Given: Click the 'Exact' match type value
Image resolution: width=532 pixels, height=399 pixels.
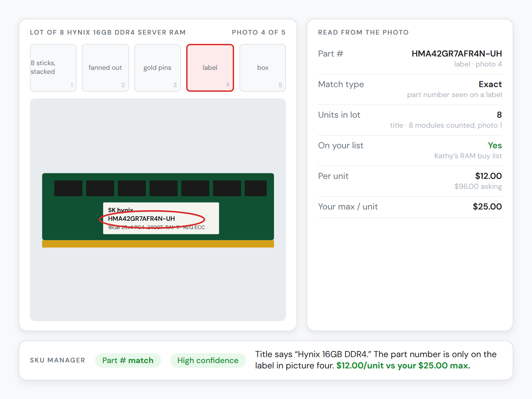Looking at the screenshot, I should (x=490, y=84).
